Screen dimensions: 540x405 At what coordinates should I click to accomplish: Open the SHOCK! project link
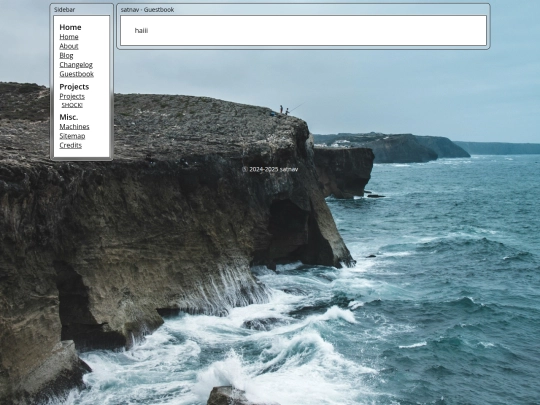tap(72, 105)
